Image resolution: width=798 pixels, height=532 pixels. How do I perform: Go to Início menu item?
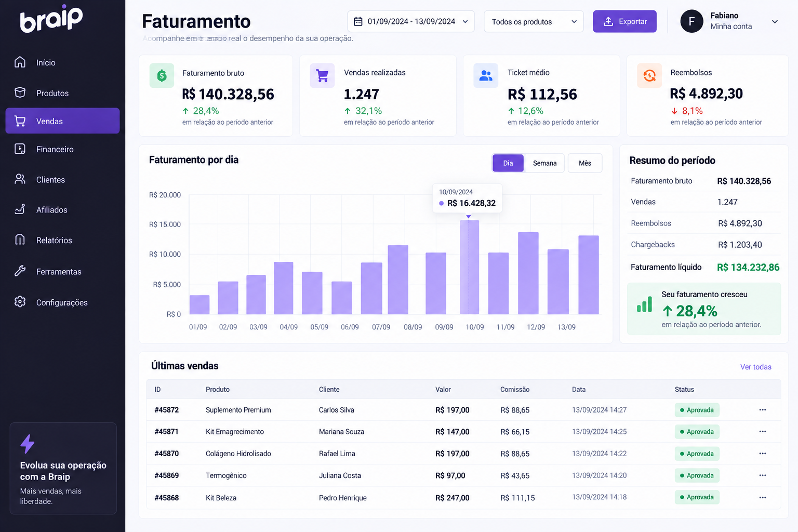(62, 62)
